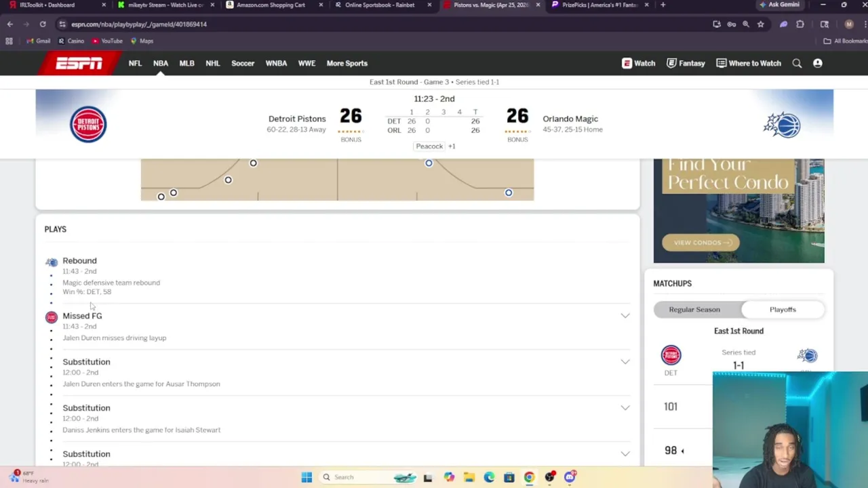Click Detroit Pistons team name
The height and width of the screenshot is (488, 868).
(297, 119)
